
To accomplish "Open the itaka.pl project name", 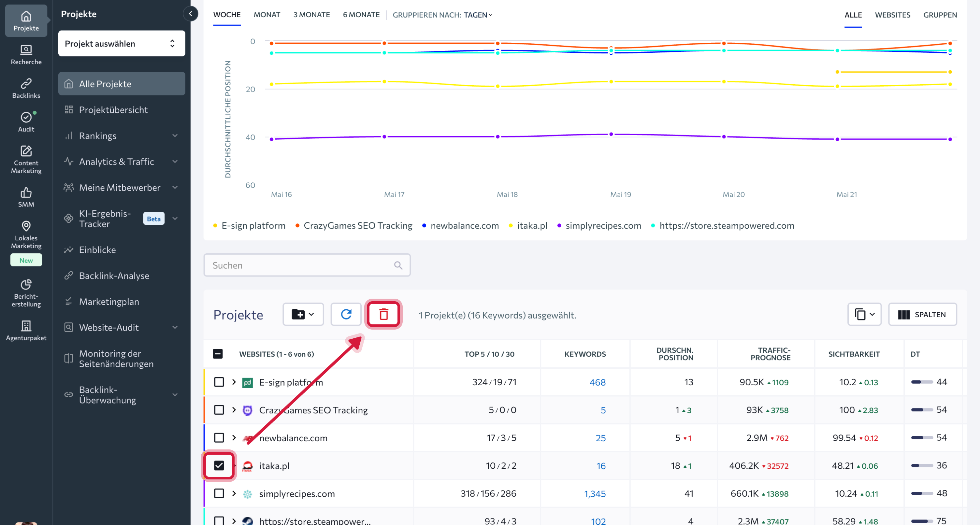I will (x=274, y=466).
